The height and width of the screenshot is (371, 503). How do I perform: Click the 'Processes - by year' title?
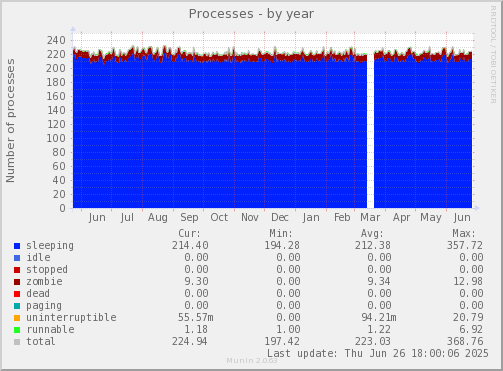[x=251, y=14]
